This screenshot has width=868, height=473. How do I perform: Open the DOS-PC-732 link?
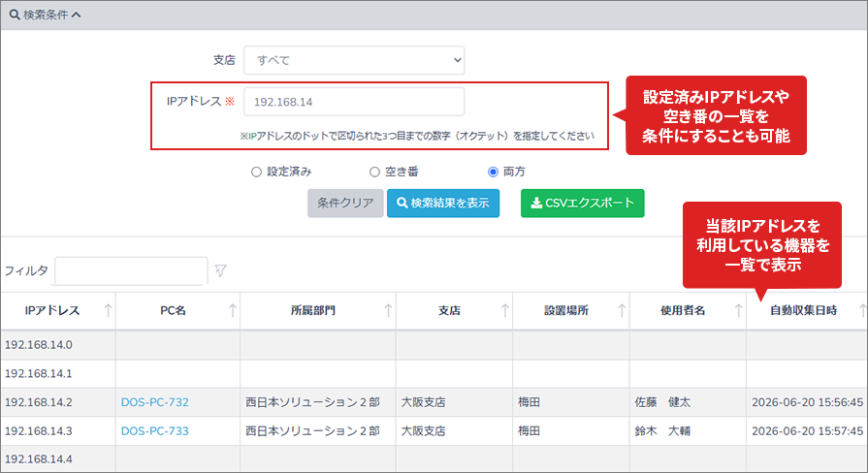pyautogui.click(x=155, y=402)
